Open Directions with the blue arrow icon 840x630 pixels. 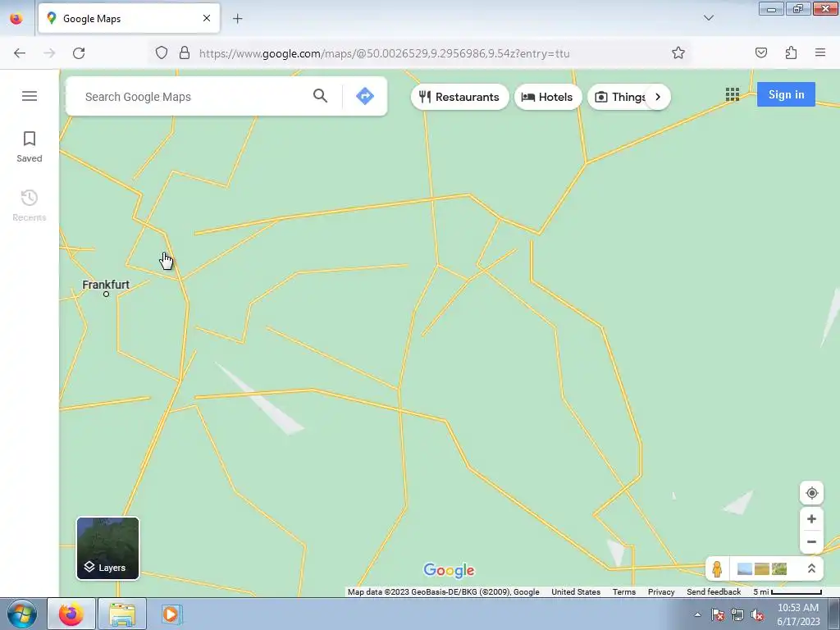pos(365,96)
